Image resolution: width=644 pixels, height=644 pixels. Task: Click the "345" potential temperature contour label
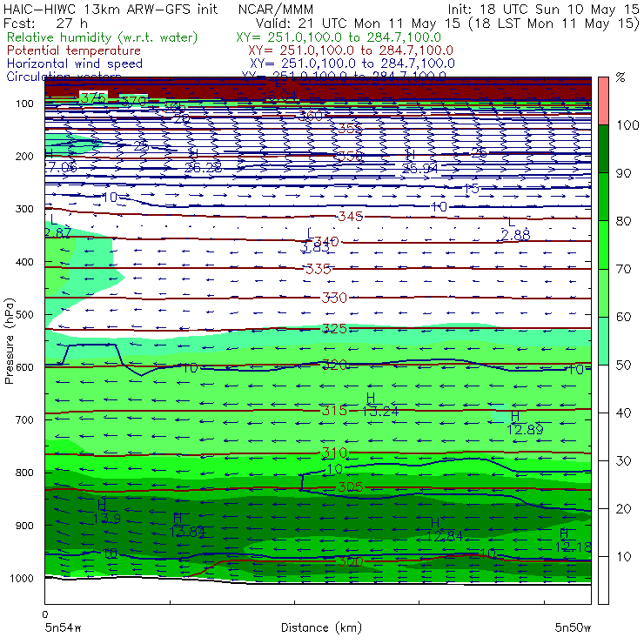[x=351, y=216]
